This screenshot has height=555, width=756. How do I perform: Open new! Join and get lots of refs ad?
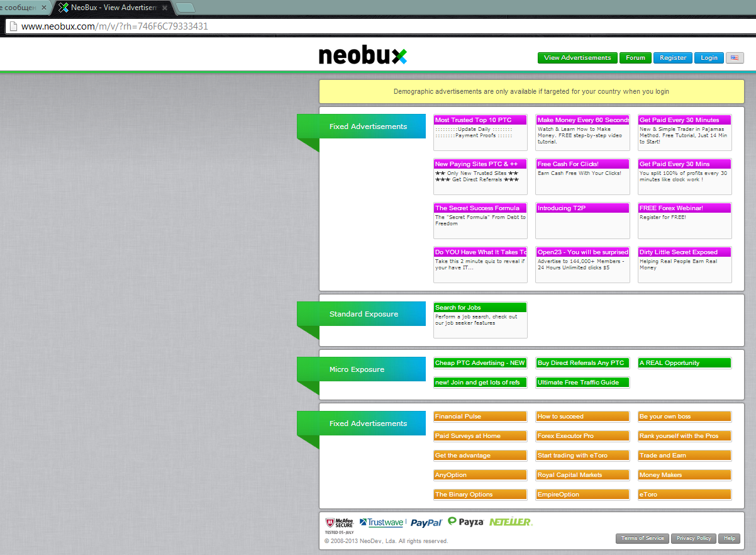[481, 383]
